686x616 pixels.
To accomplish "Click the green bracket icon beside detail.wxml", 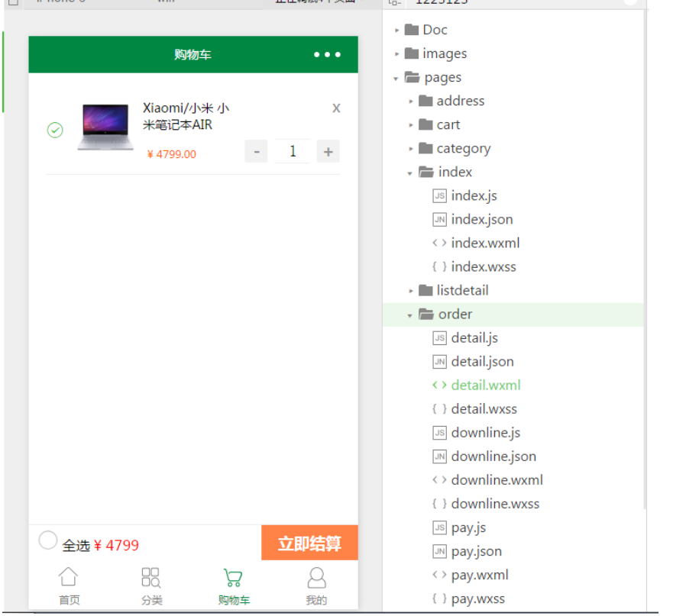I will 440,385.
